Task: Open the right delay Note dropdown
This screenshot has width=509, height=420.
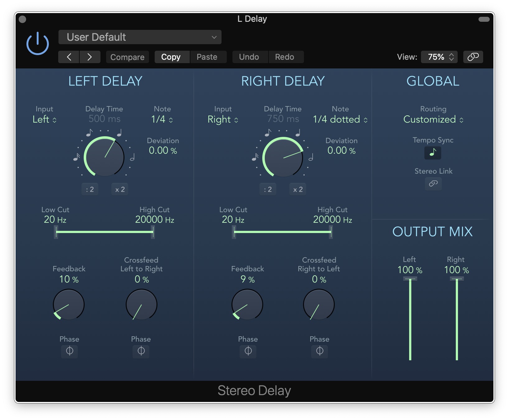Action: point(340,119)
